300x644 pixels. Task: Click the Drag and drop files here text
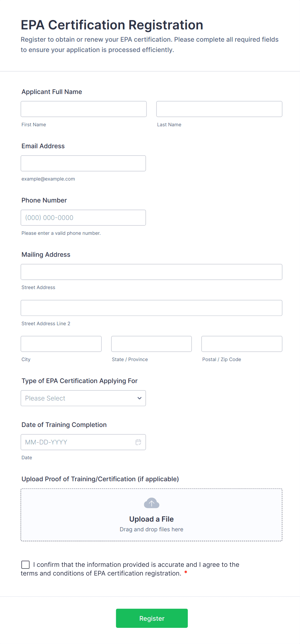pos(151,529)
